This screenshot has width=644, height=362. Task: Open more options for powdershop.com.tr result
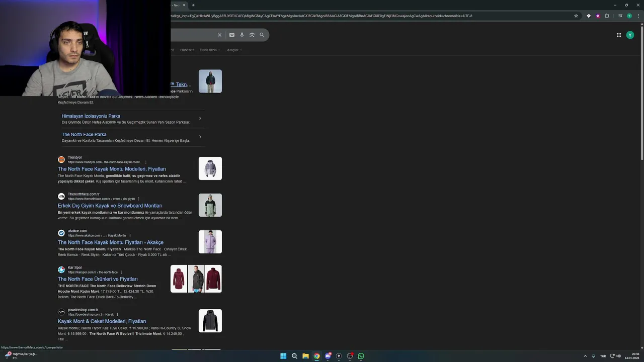[117, 314]
